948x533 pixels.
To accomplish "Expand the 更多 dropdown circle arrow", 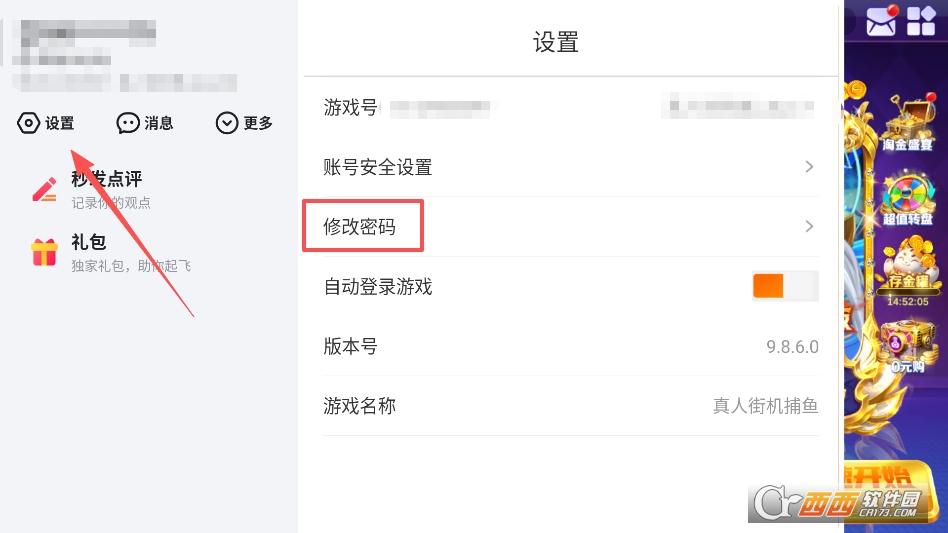I will coord(227,123).
